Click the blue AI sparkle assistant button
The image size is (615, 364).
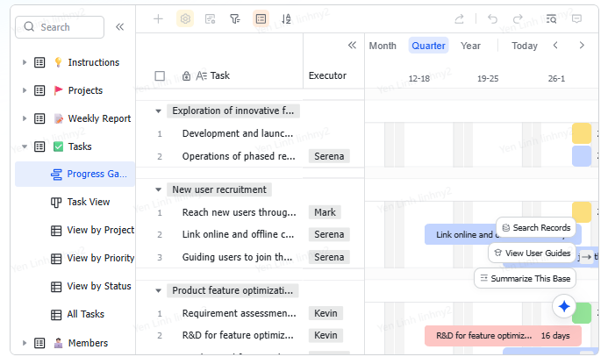coord(564,306)
